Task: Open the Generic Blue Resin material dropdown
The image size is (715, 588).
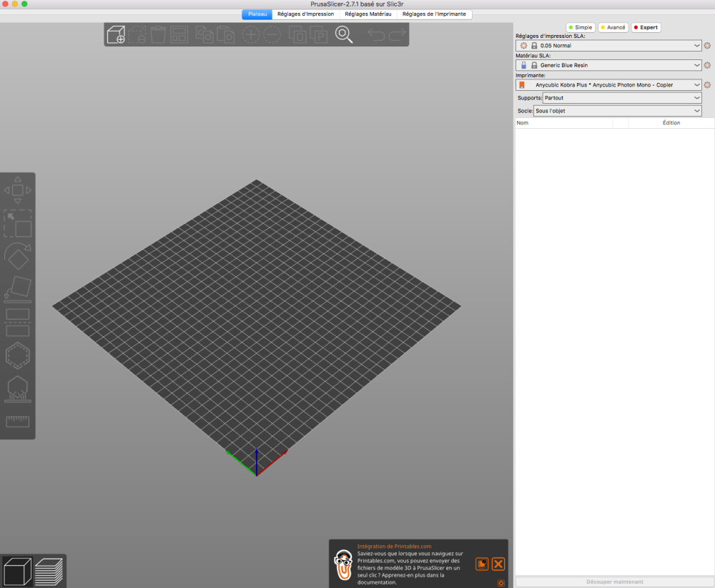Action: pyautogui.click(x=608, y=65)
